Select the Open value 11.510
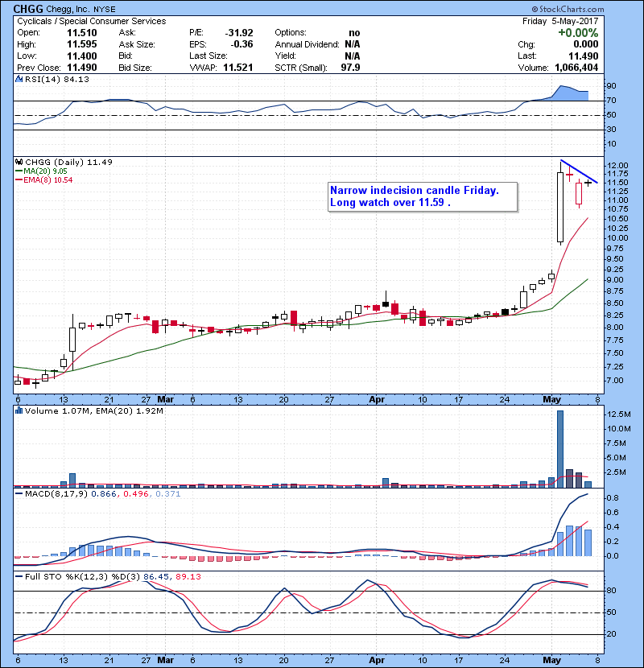This screenshot has height=668, width=644. pyautogui.click(x=82, y=33)
